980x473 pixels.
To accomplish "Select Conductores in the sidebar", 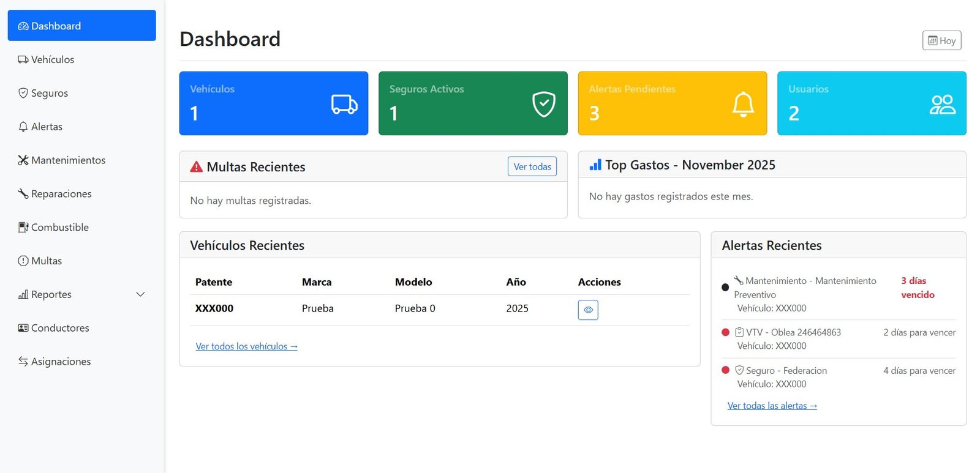I will pos(81,328).
